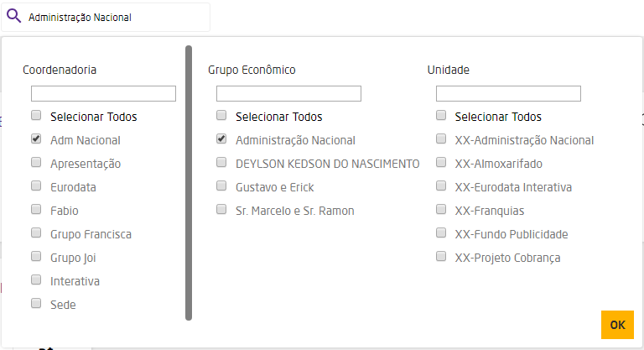The height and width of the screenshot is (350, 644).
Task: Tick Selecionar Todos under Unidade
Action: tap(441, 117)
